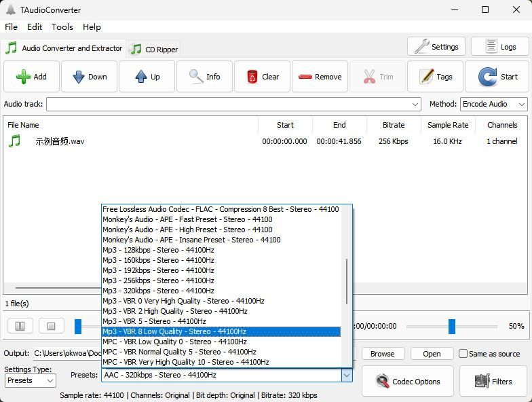Select Mp3 - 128kbps - Stereo preset
Viewport: 532px width, 402px height.
click(221, 250)
